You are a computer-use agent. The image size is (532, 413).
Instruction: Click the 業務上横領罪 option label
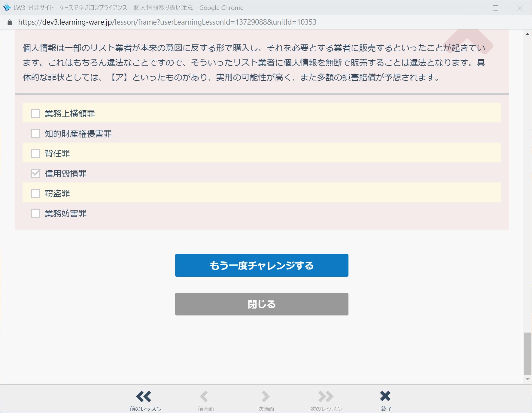click(x=70, y=113)
